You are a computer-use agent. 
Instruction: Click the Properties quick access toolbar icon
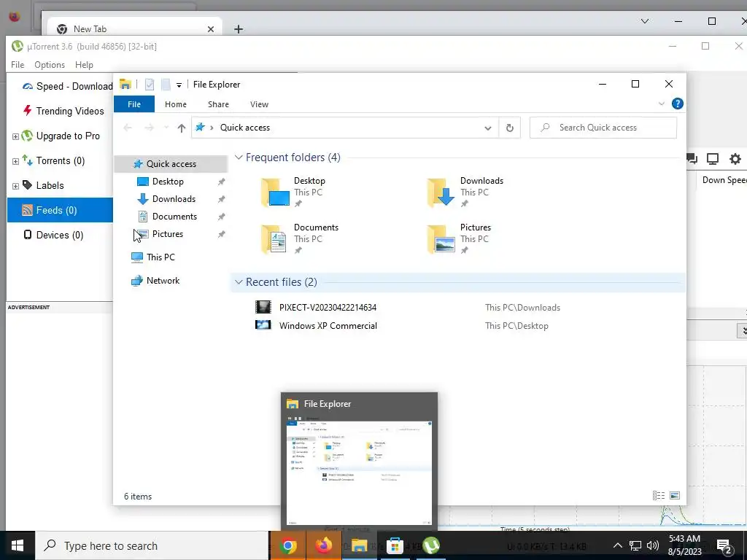pyautogui.click(x=150, y=85)
